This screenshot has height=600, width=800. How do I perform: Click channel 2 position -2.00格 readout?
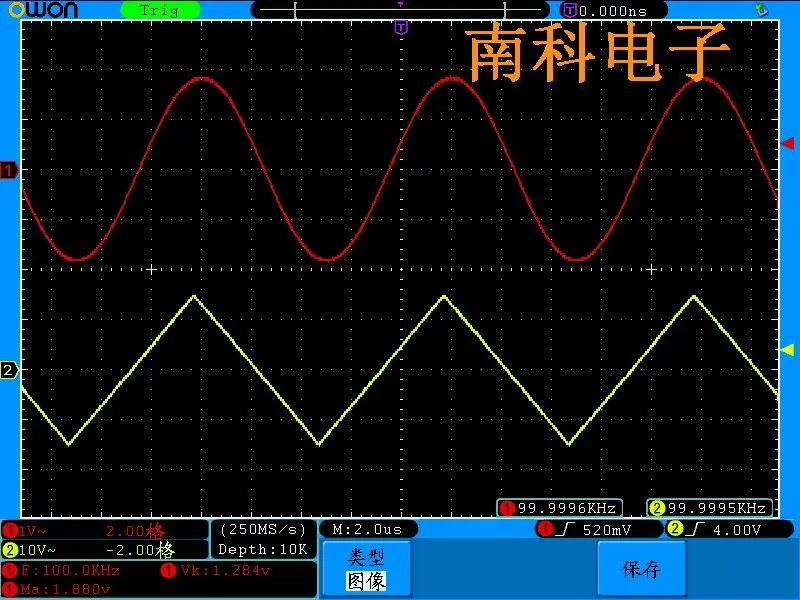141,550
